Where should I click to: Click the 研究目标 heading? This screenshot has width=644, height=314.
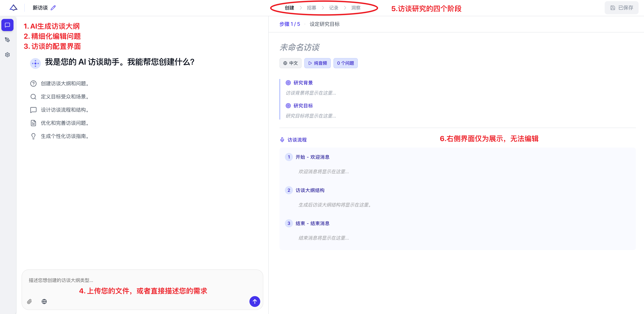pyautogui.click(x=303, y=106)
